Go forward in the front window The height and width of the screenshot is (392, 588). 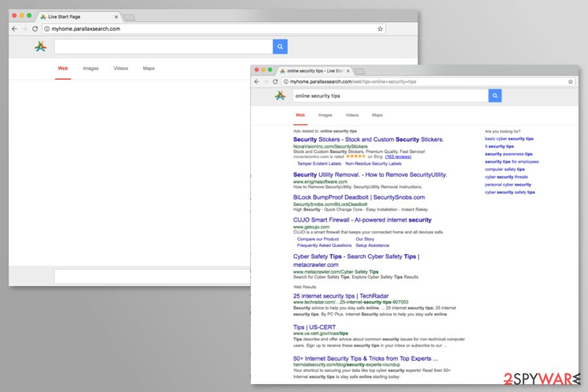[266, 82]
